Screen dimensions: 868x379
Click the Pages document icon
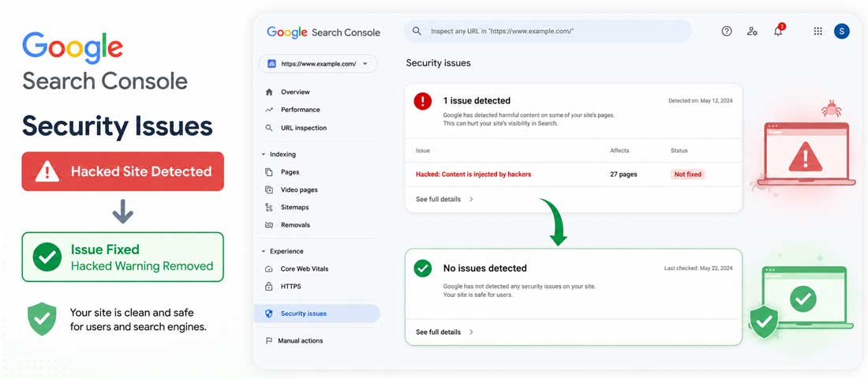(x=269, y=172)
